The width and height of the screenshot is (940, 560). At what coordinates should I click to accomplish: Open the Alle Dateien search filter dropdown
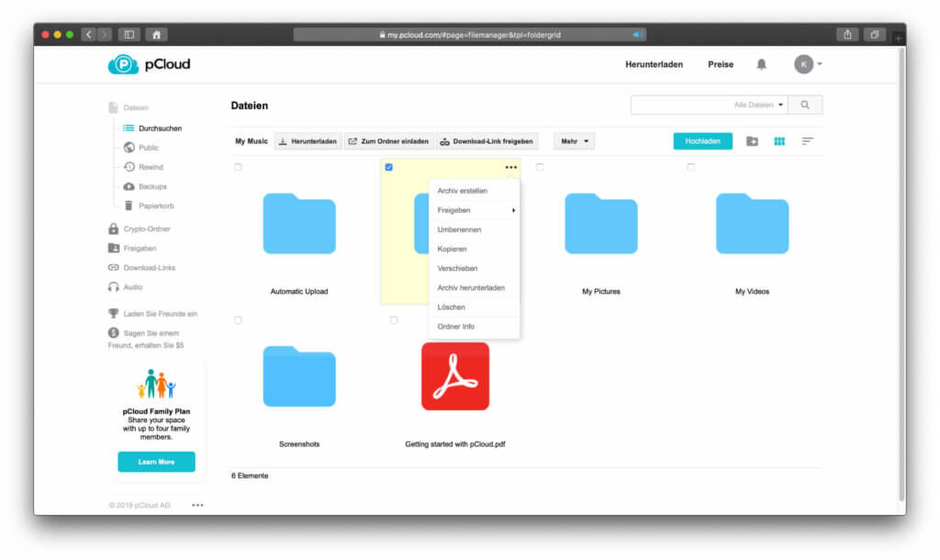760,105
